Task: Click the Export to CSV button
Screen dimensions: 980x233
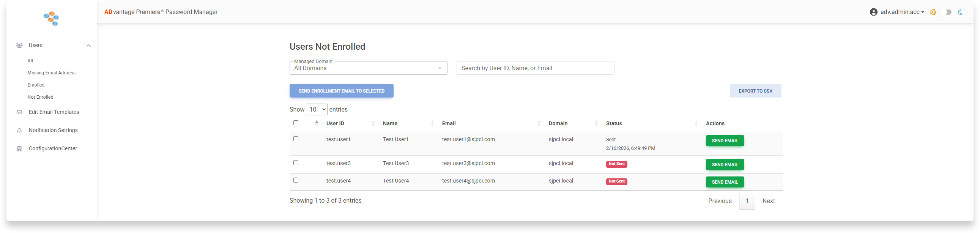Action: click(755, 91)
